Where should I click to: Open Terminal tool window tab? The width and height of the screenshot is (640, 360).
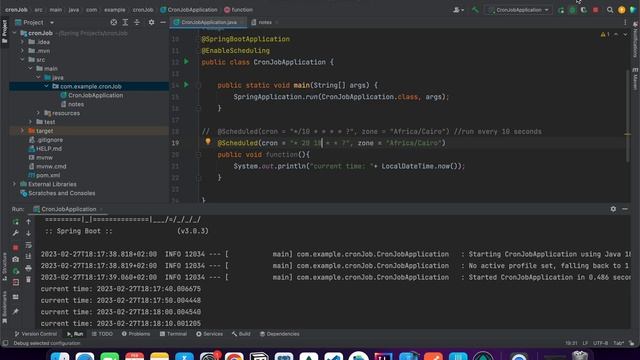tap(173, 334)
